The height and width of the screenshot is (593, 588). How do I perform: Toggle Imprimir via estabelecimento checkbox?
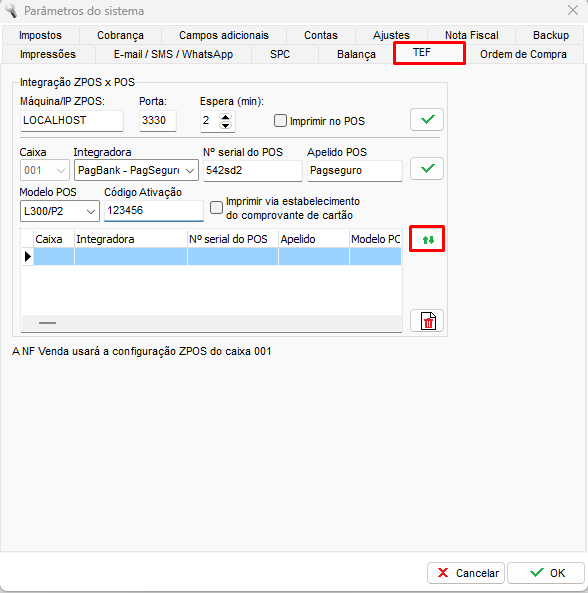[216, 208]
